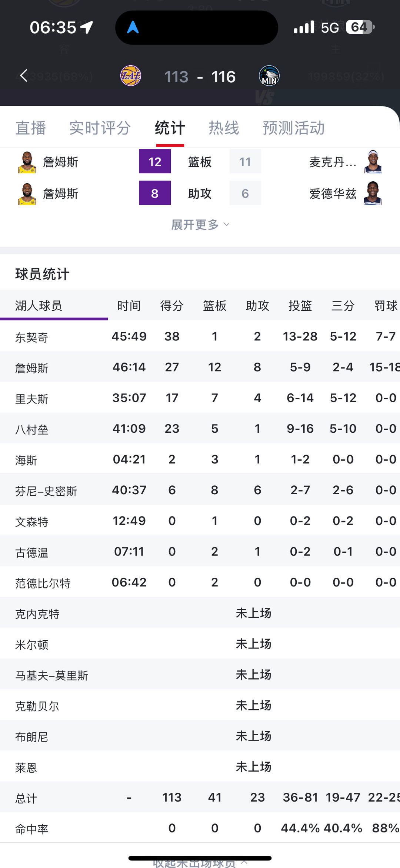Image resolution: width=400 pixels, height=868 pixels.
Task: Open the 热线 tab
Action: (x=224, y=128)
